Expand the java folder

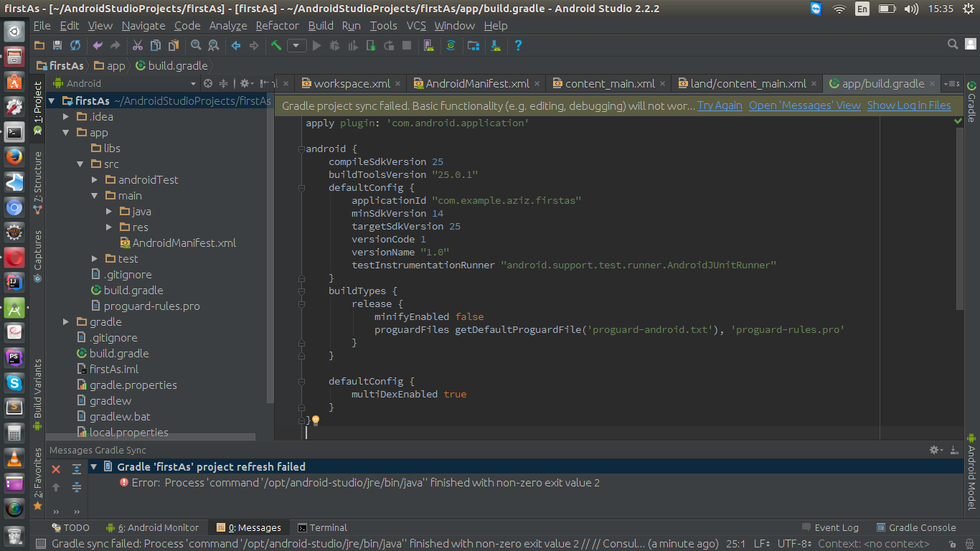point(108,212)
